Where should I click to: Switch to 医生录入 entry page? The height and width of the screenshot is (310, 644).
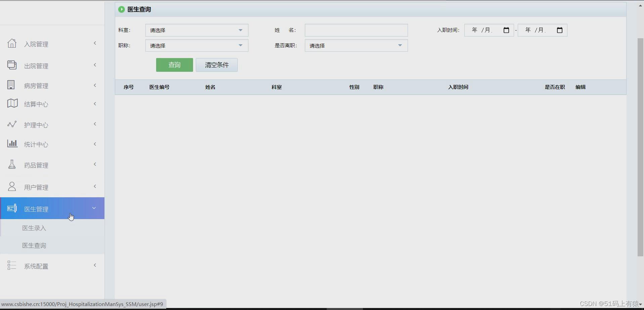click(x=34, y=228)
